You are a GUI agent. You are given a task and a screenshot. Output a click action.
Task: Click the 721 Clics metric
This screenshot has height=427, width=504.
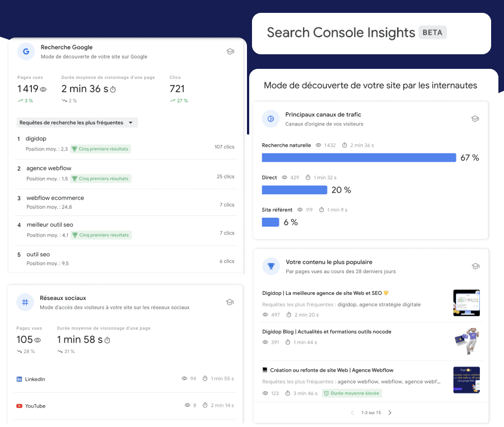point(177,89)
